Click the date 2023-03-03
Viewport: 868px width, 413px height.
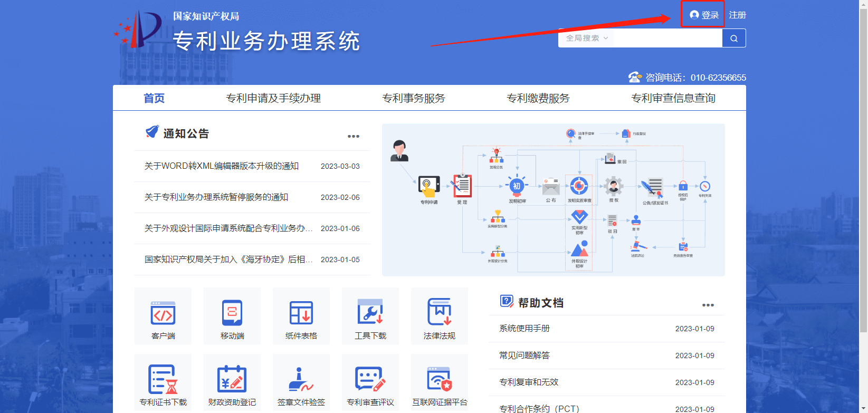point(340,166)
